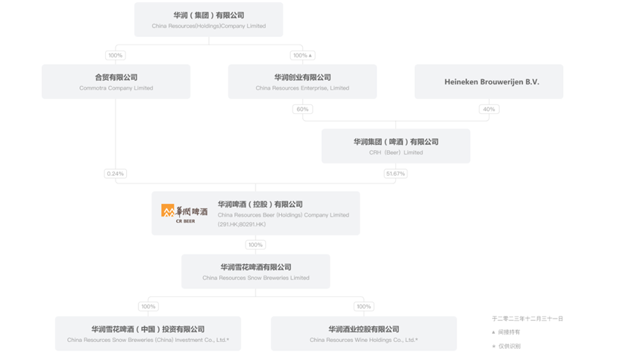Click the CR Beer orange logo

tap(184, 213)
